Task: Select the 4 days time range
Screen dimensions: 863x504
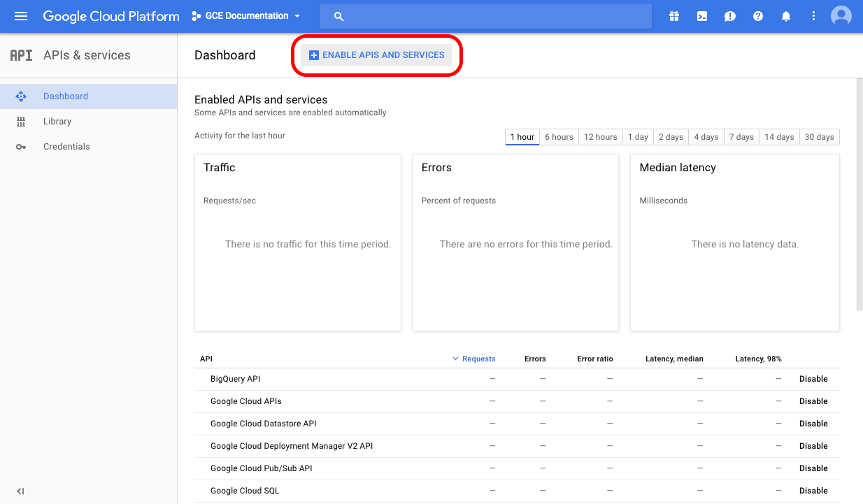Action: pyautogui.click(x=706, y=137)
